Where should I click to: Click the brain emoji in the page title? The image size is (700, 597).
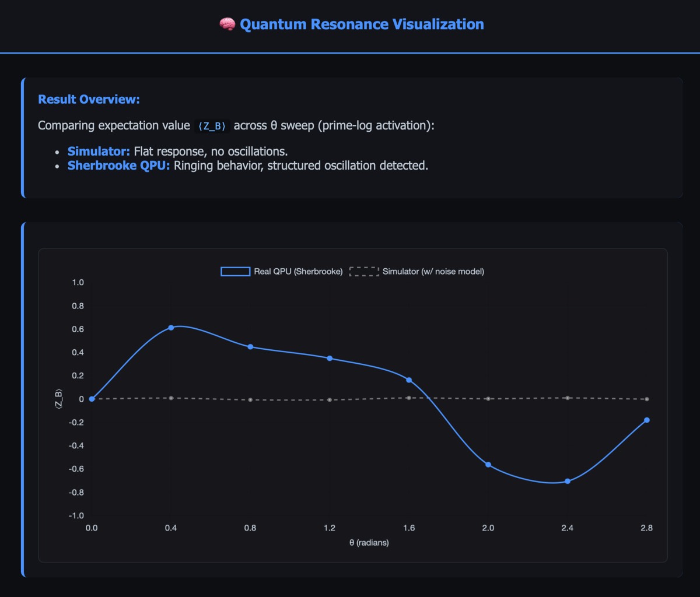pyautogui.click(x=226, y=24)
